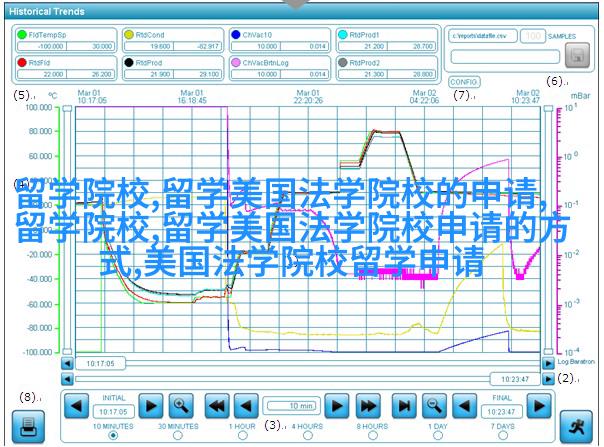Click left arrow of initial time scrollbar
Screen dimensions: 604x447
pyautogui.click(x=67, y=363)
